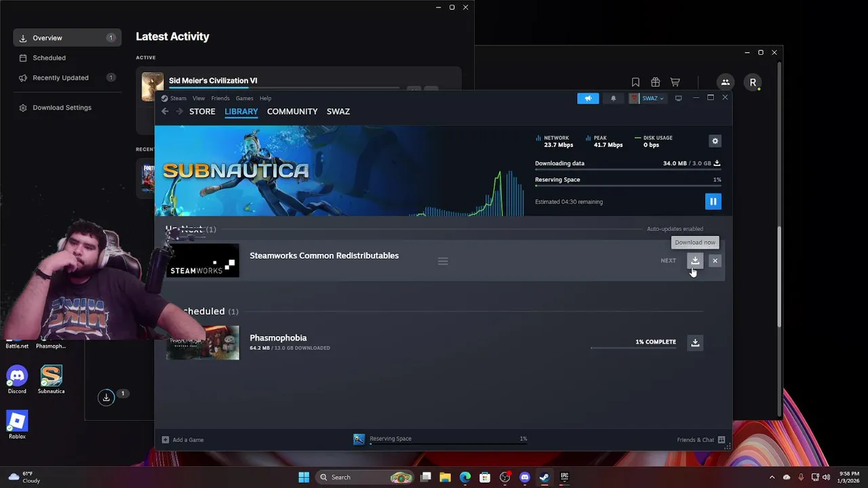Screen dimensions: 868x488
Task: Go back with Steam navigation arrow
Action: [165, 111]
